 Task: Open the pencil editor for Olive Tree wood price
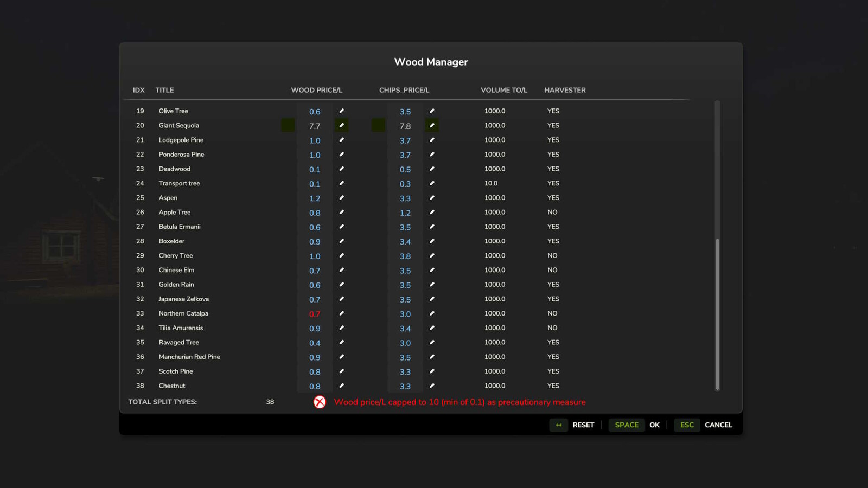pos(341,111)
